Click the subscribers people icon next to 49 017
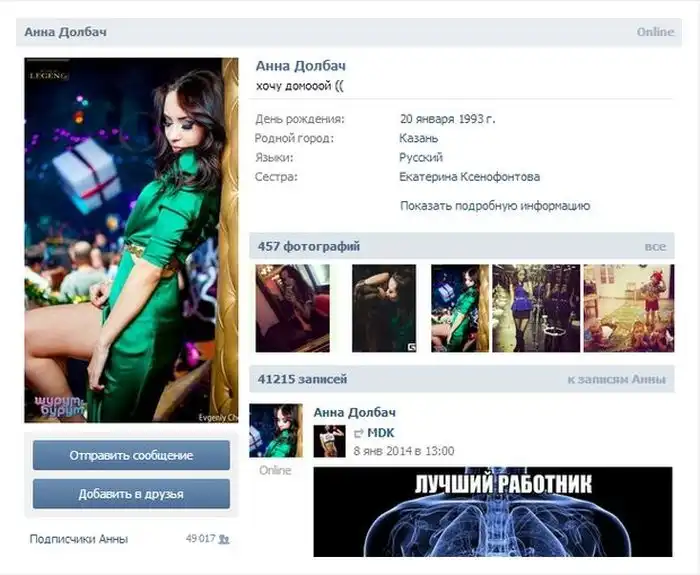Screen dimensions: 700x575 tap(224, 539)
